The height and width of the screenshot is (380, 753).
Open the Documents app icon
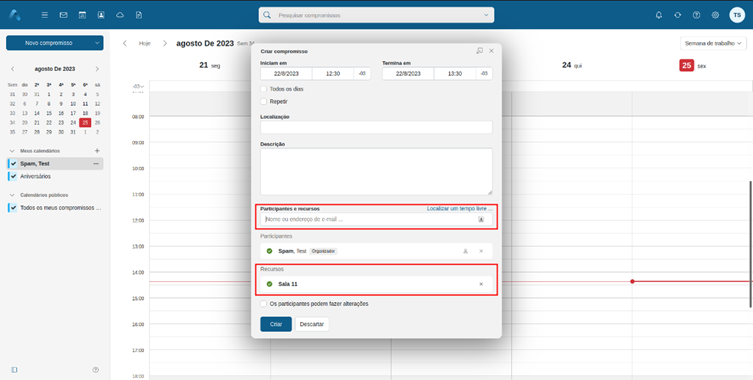pos(139,15)
